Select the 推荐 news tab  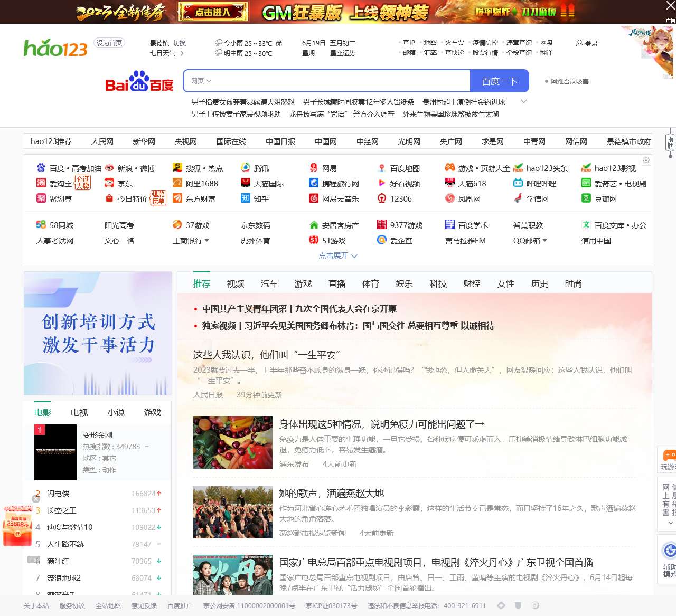pyautogui.click(x=202, y=283)
